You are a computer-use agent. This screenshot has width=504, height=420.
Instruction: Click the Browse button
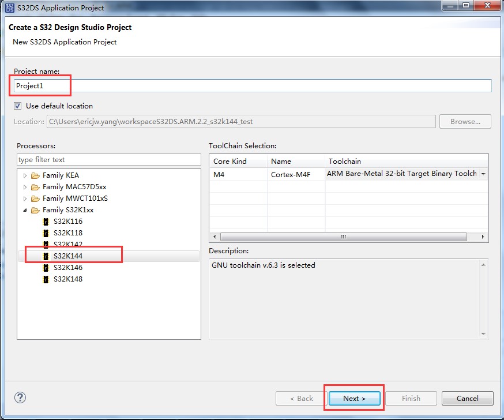coord(465,122)
